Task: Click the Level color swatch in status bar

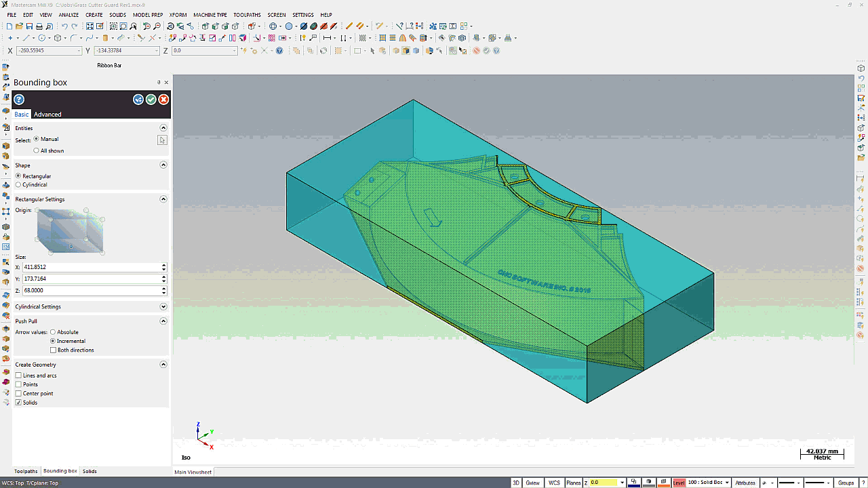Action: [679, 483]
